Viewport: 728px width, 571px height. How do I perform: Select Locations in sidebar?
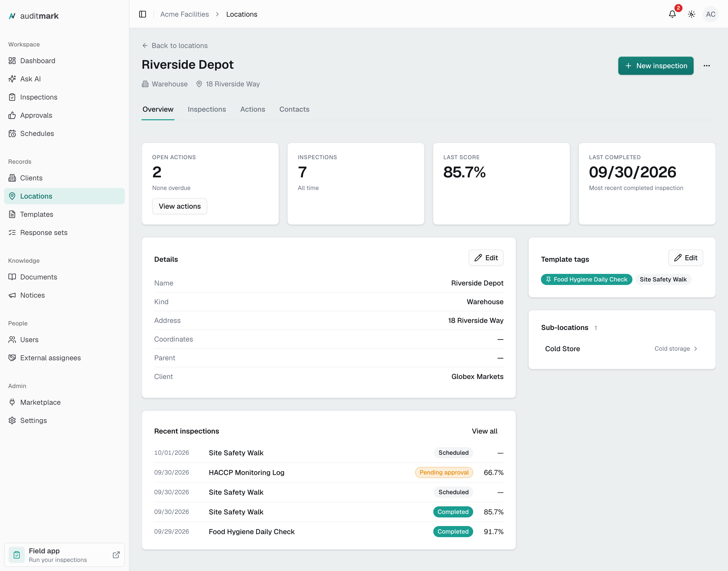click(x=64, y=196)
